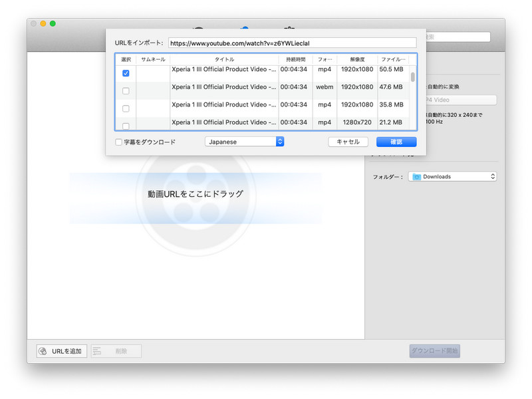Click the サムネール column header
Screen dimensions: 532x399
pyautogui.click(x=153, y=59)
